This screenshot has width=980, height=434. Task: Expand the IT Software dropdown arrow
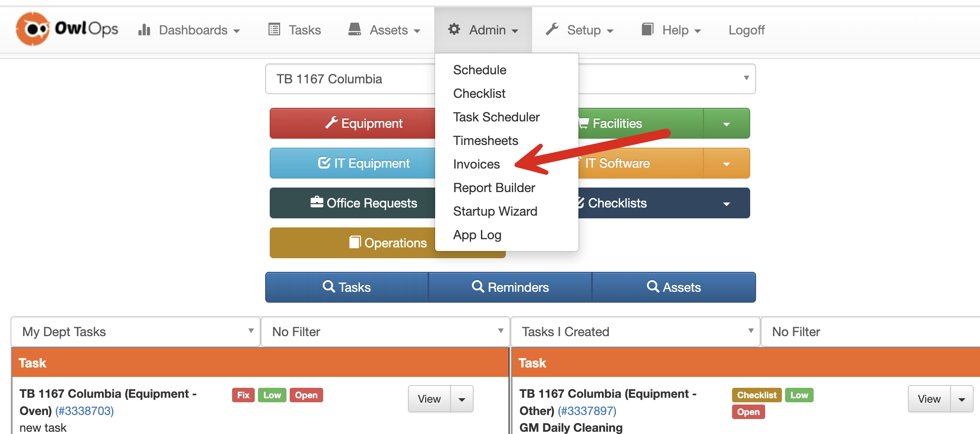726,164
